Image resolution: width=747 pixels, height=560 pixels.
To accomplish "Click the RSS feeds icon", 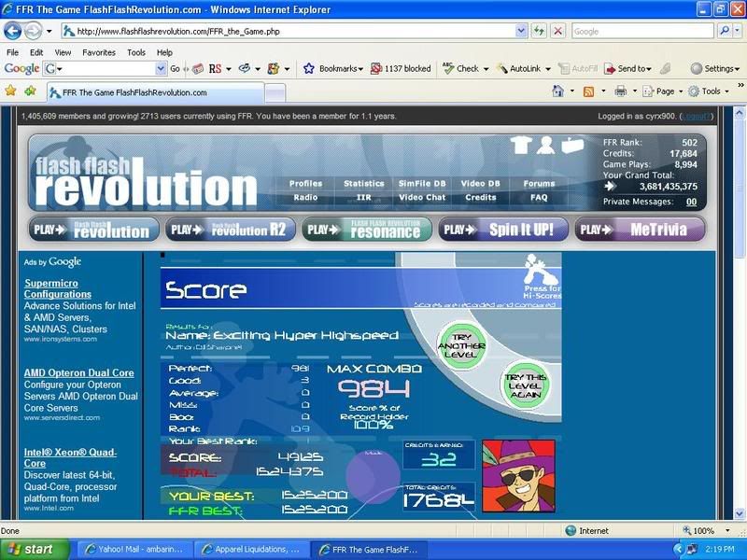I will tap(588, 91).
